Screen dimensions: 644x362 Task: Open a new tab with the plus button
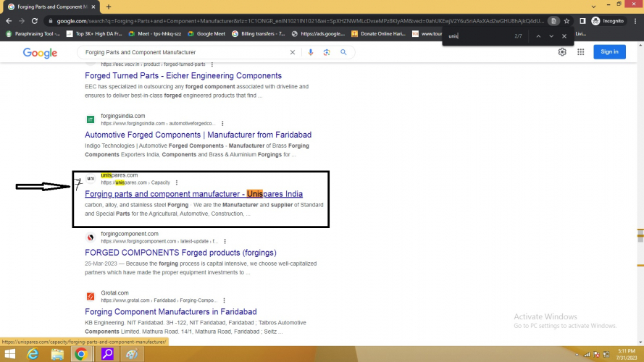pos(109,7)
